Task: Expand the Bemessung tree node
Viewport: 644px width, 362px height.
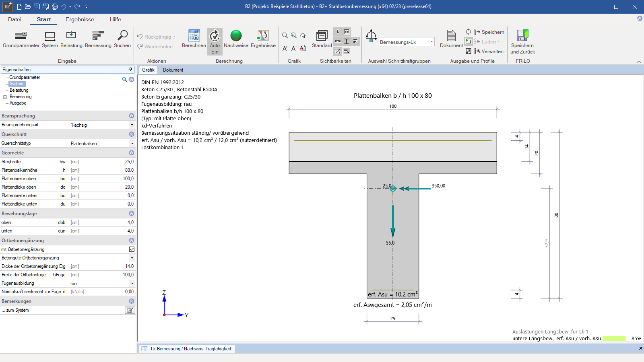Action: click(x=5, y=97)
